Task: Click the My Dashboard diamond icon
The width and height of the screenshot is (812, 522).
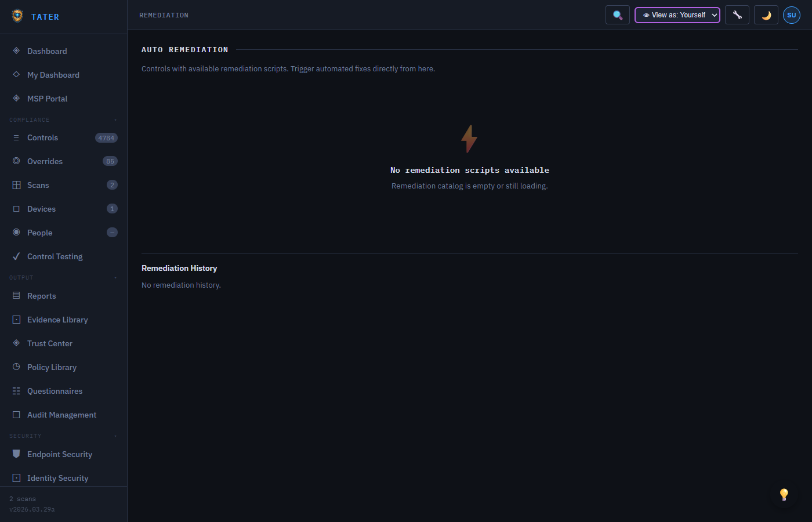Action: [16, 74]
